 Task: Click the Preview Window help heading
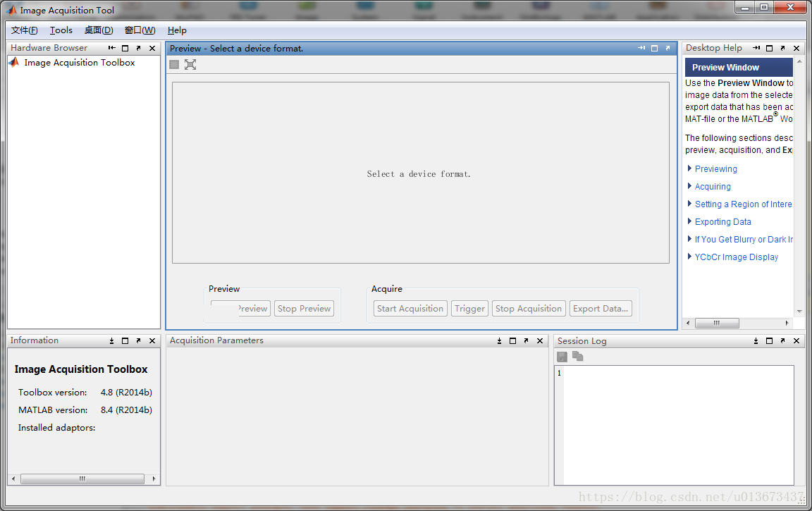pyautogui.click(x=725, y=67)
